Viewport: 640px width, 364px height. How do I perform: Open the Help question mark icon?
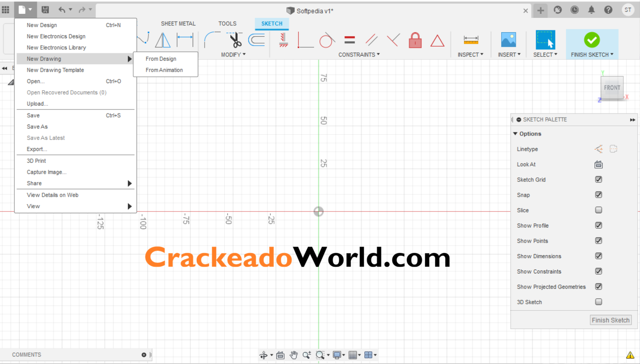pyautogui.click(x=608, y=10)
